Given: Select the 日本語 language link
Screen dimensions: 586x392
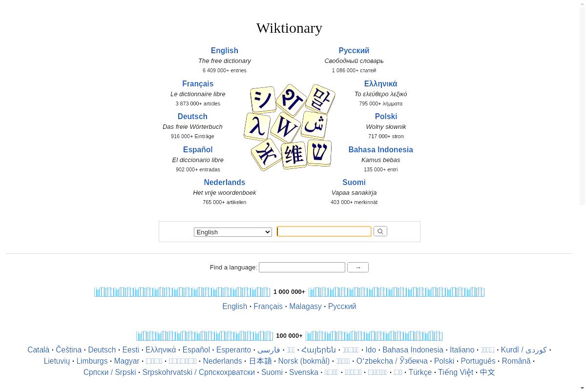Looking at the screenshot, I should pyautogui.click(x=260, y=361).
